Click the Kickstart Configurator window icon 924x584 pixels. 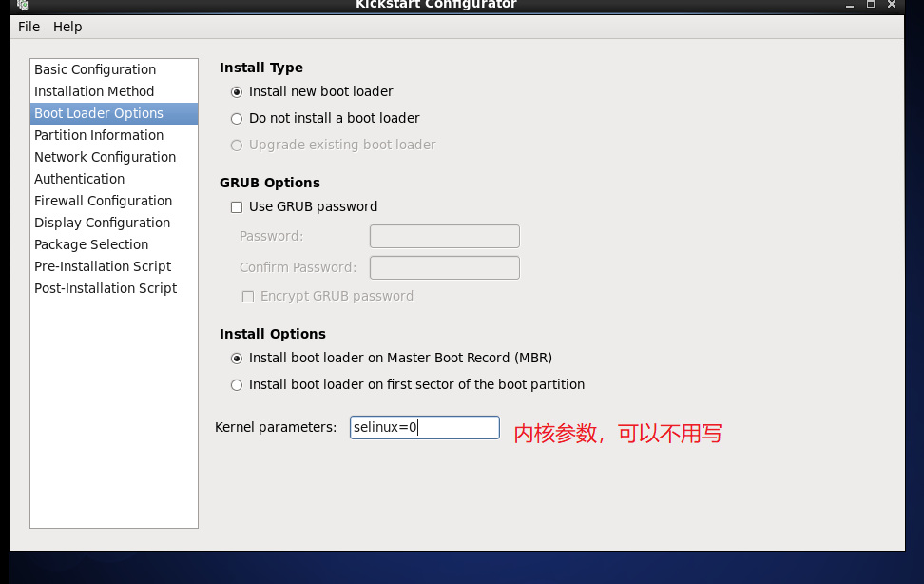tap(23, 5)
